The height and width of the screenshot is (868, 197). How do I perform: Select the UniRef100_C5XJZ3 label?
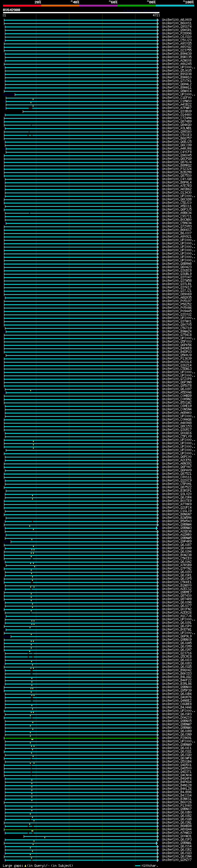point(176,40)
